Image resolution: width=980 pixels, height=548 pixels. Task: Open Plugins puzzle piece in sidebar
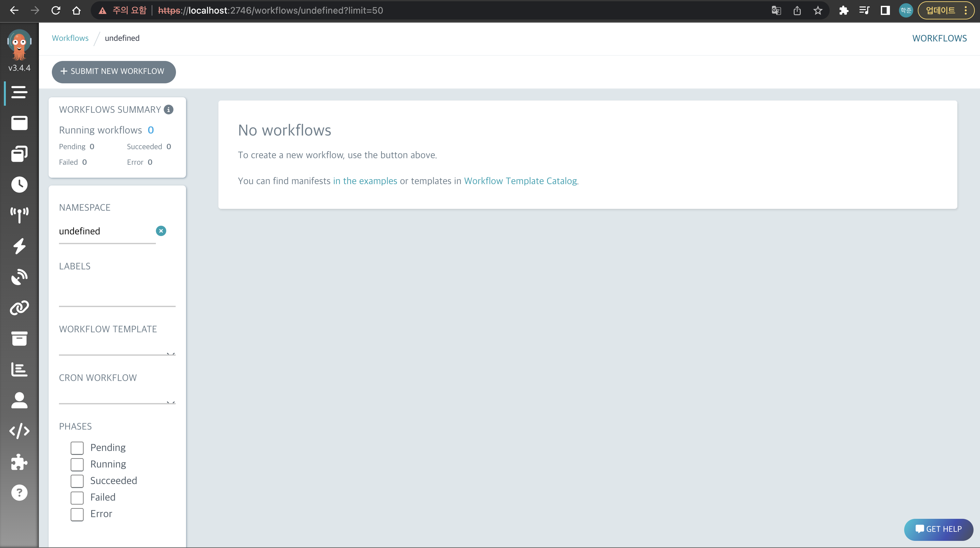coord(19,462)
